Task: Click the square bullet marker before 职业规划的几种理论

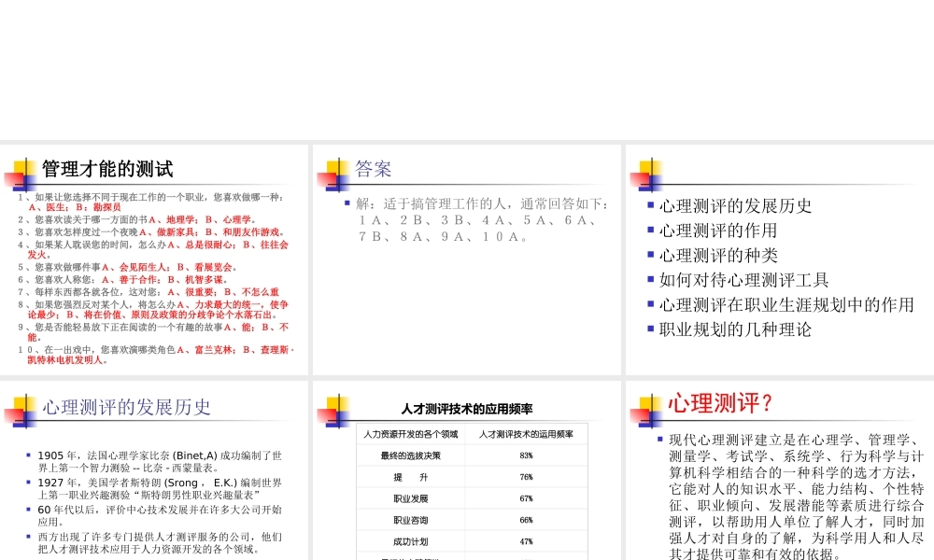Action: 649,330
